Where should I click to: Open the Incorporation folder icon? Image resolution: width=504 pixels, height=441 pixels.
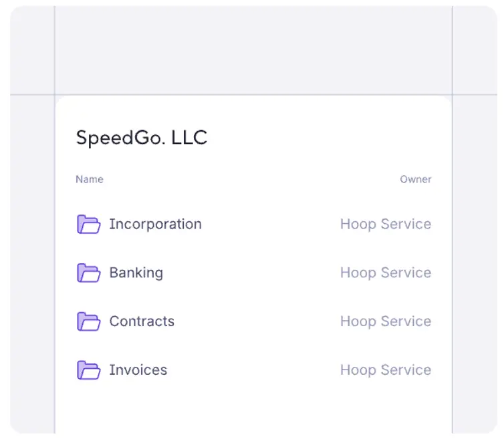tap(89, 225)
